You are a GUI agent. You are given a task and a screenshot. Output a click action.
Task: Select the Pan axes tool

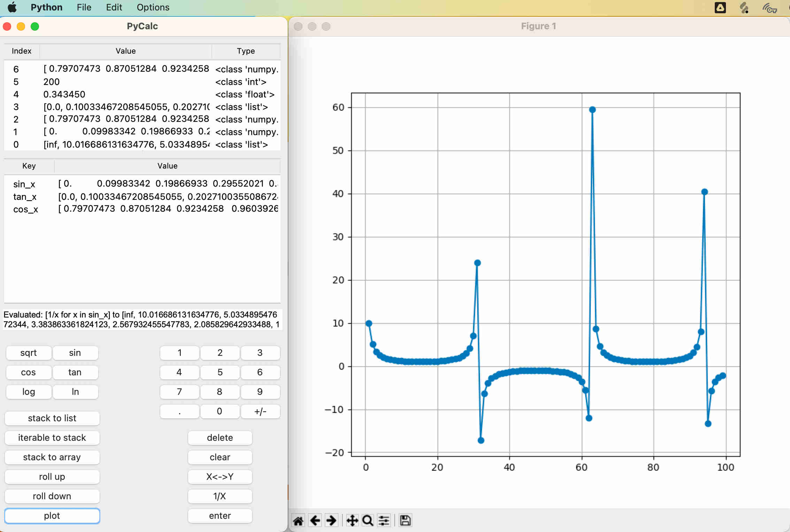[352, 521]
